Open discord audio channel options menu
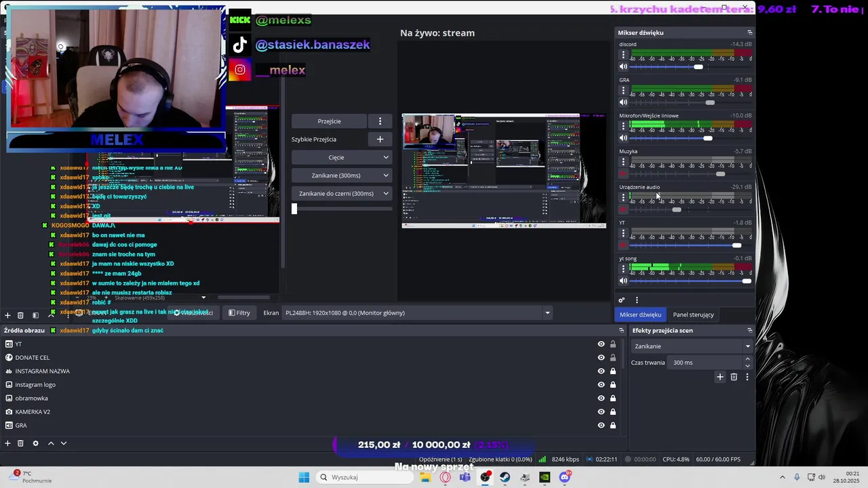 [x=623, y=55]
